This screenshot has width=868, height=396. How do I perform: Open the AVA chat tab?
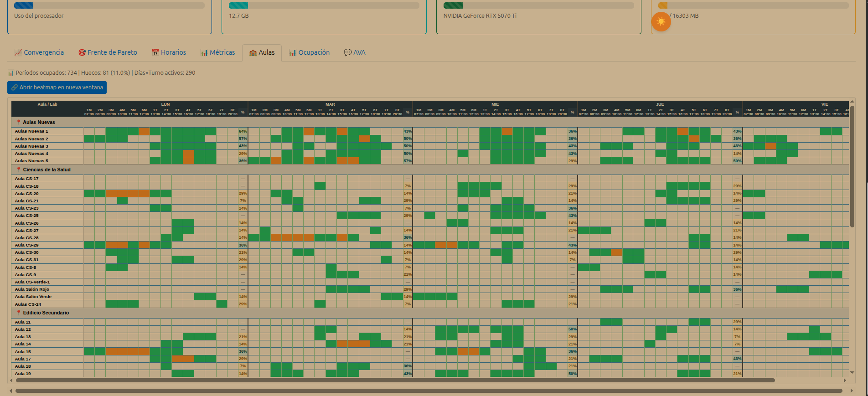(x=354, y=52)
